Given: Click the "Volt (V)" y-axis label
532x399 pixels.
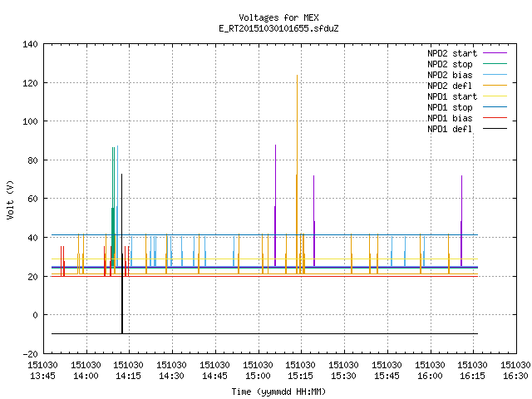Looking at the screenshot, I should 10,199.
